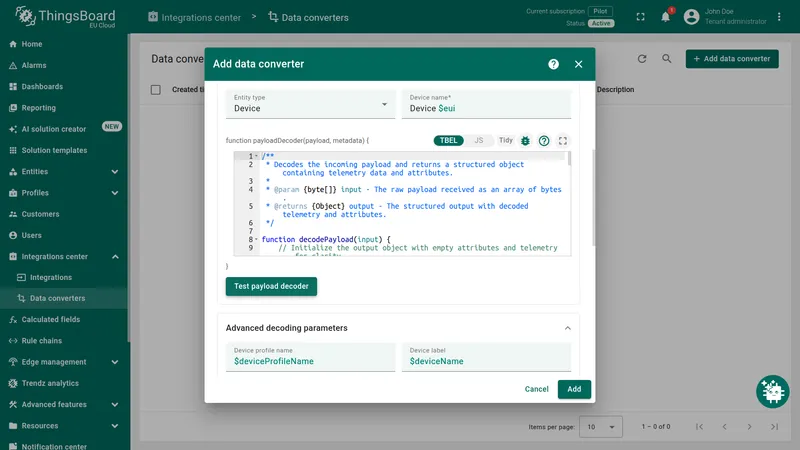
Task: Tidy the decoder code
Action: click(x=506, y=140)
